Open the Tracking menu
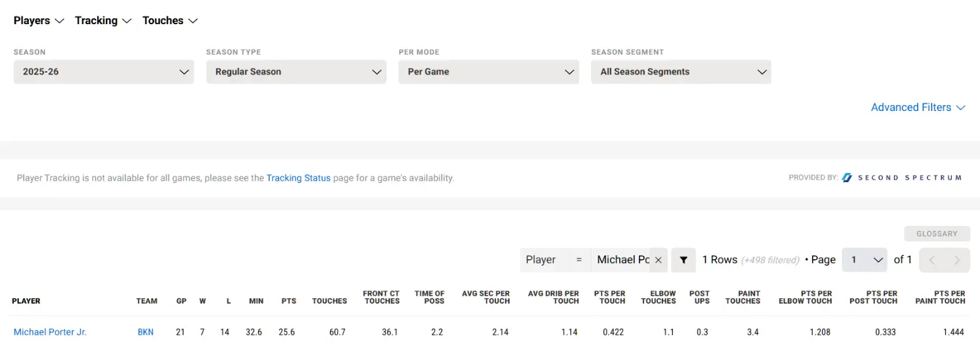This screenshot has width=980, height=361. pos(103,20)
